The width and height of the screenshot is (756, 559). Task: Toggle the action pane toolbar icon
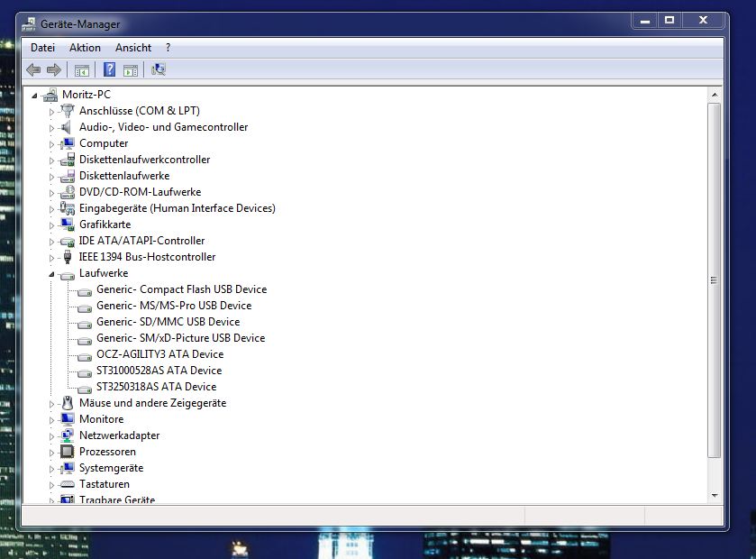click(x=131, y=70)
